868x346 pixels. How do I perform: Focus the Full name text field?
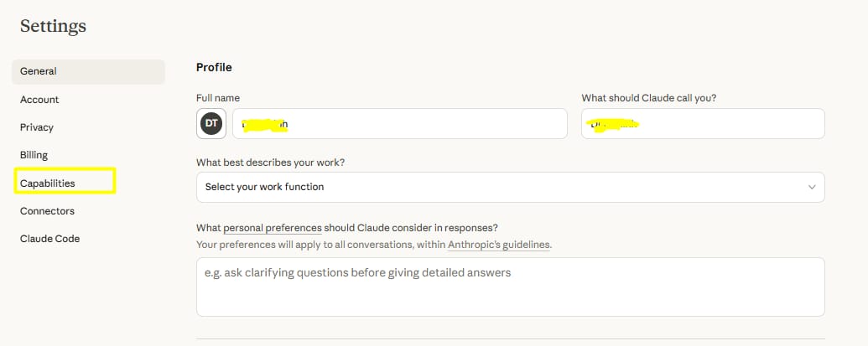[400, 123]
